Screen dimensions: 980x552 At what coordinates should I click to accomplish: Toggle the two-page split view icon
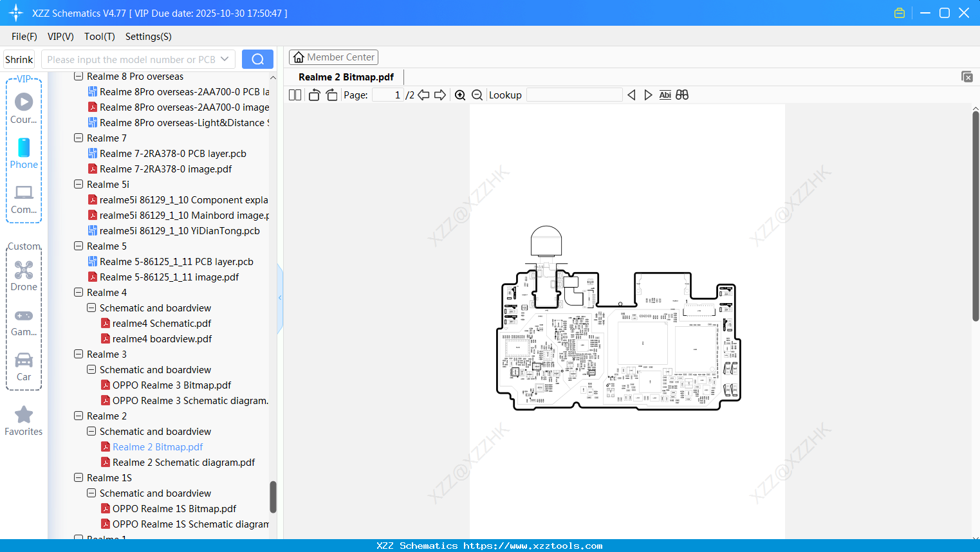tap(295, 95)
